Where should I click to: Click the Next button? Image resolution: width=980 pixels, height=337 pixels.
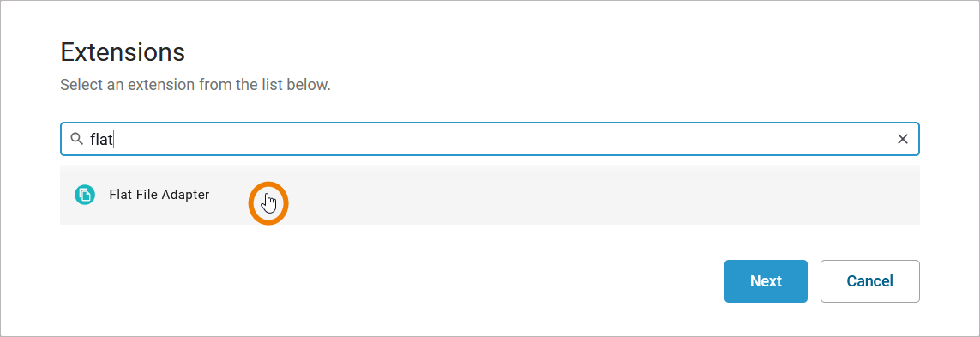(x=766, y=281)
